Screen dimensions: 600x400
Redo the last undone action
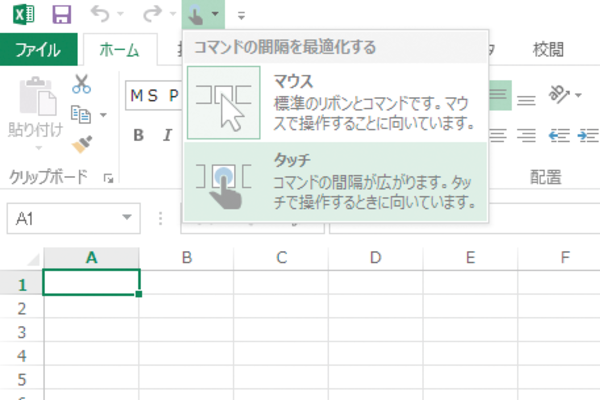pyautogui.click(x=152, y=14)
